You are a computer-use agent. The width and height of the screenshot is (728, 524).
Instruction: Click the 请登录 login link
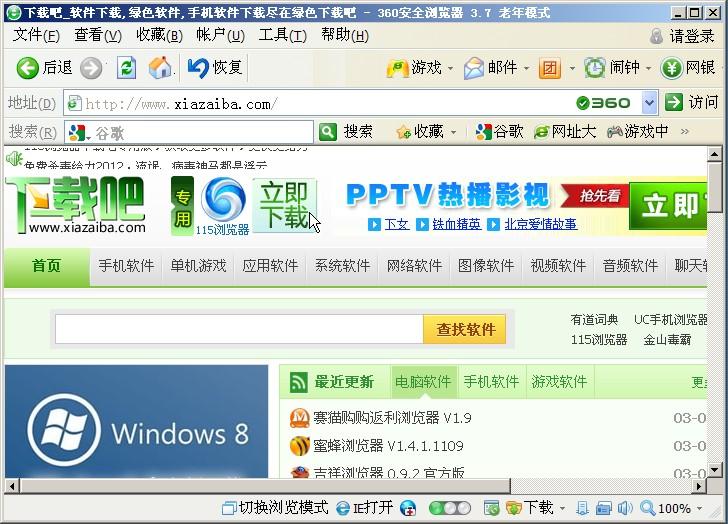click(682, 36)
